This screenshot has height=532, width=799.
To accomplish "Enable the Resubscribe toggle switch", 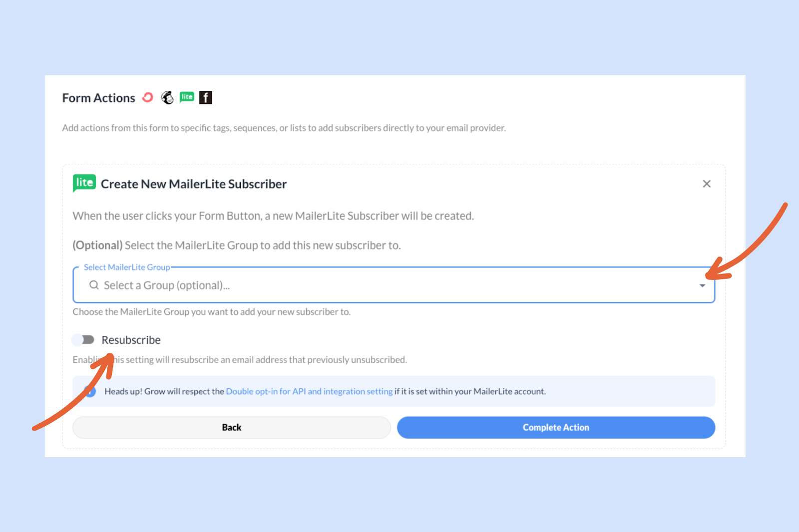I will 83,340.
